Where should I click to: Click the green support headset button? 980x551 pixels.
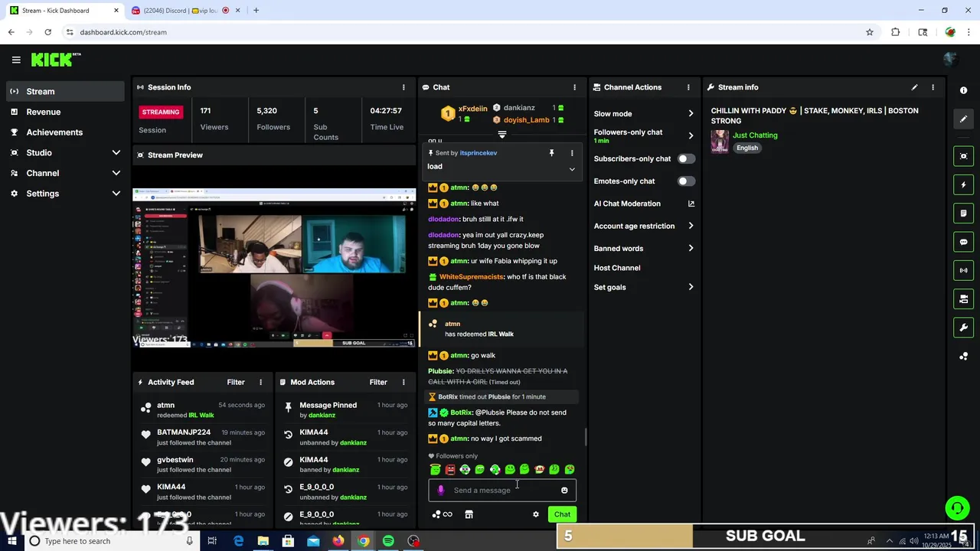point(956,507)
